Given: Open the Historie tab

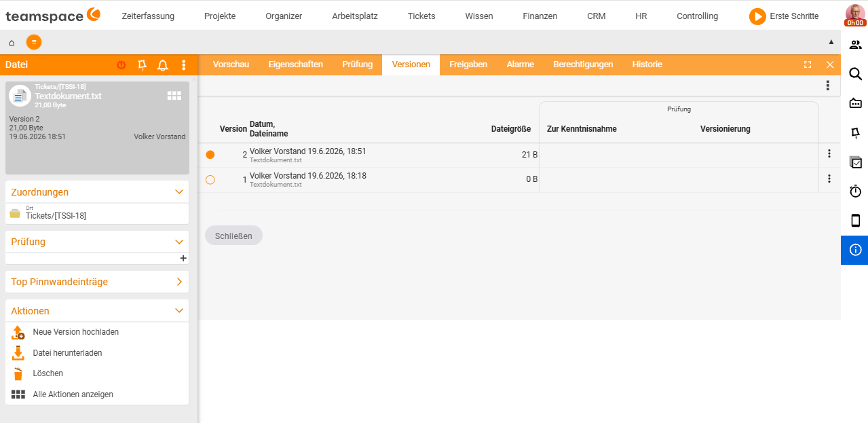Looking at the screenshot, I should coord(647,65).
